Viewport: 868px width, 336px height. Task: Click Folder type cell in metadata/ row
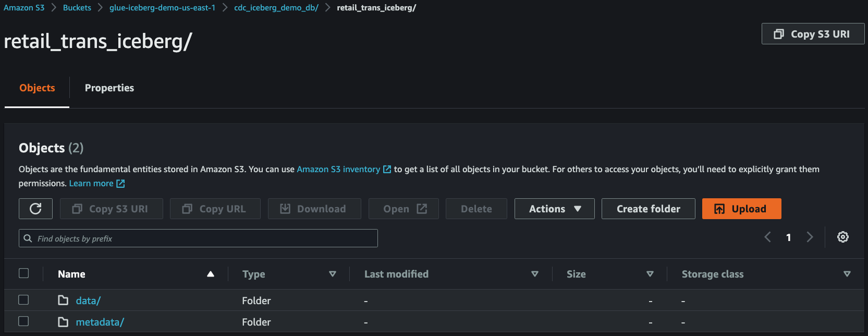[x=256, y=322]
